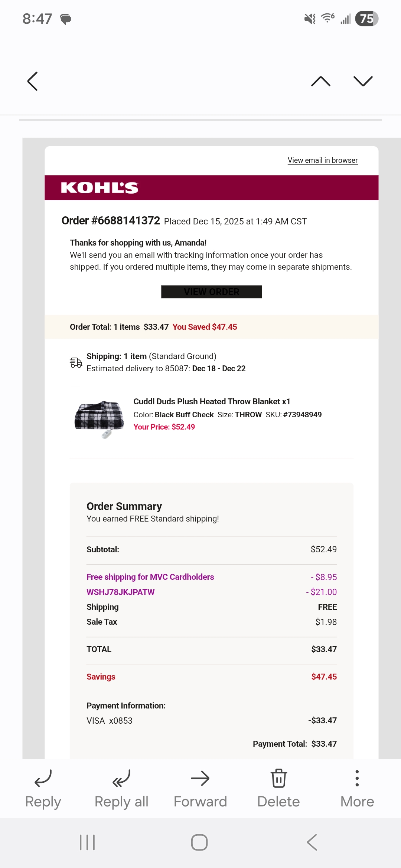Image resolution: width=401 pixels, height=868 pixels.
Task: Tap Android recent apps button
Action: (x=88, y=842)
